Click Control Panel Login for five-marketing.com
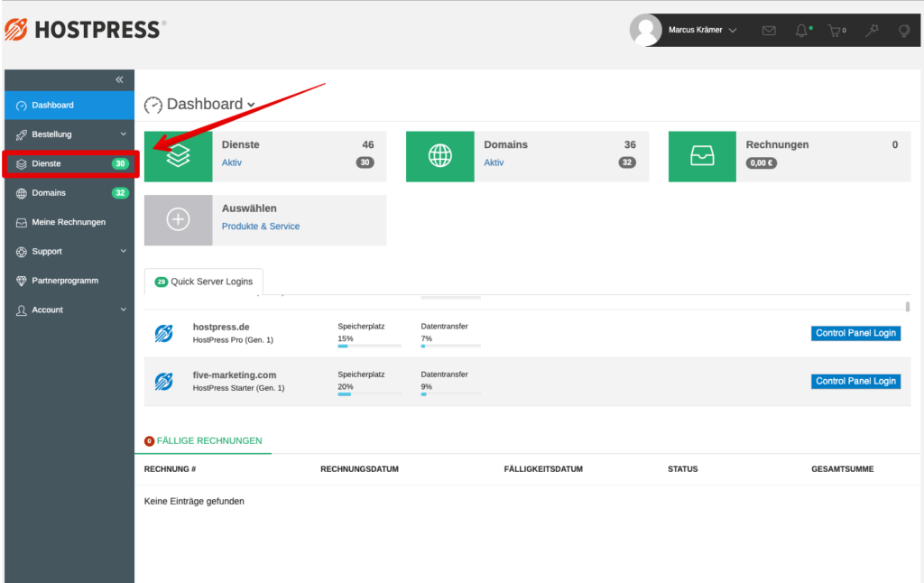This screenshot has width=924, height=583. pyautogui.click(x=855, y=382)
